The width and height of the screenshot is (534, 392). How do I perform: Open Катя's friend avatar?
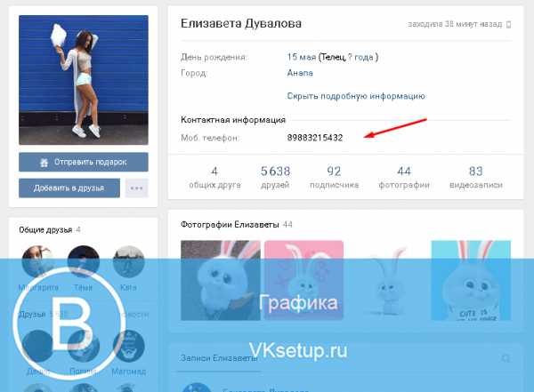[129, 261]
